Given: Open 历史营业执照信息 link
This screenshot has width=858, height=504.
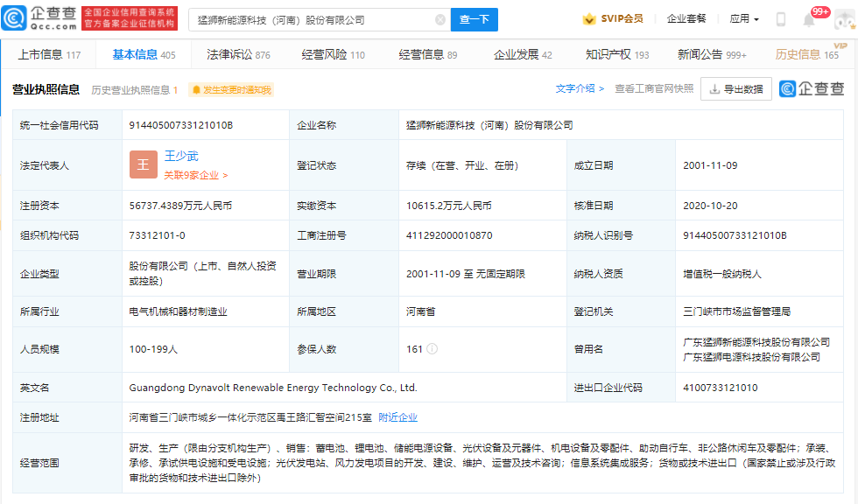Looking at the screenshot, I should point(134,90).
